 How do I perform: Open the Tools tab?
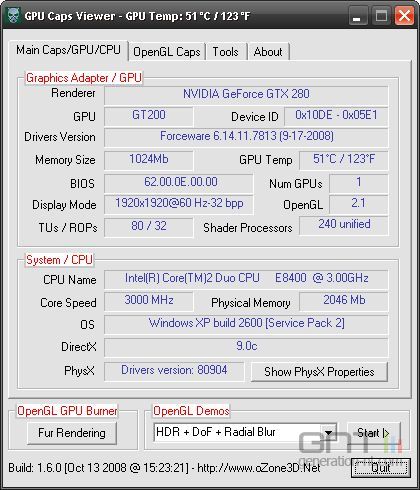coord(226,52)
